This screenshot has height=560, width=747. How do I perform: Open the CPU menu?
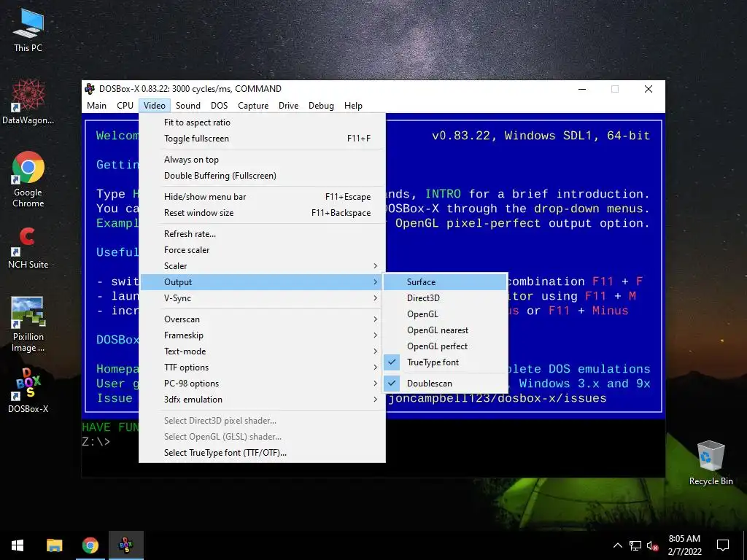pos(125,106)
